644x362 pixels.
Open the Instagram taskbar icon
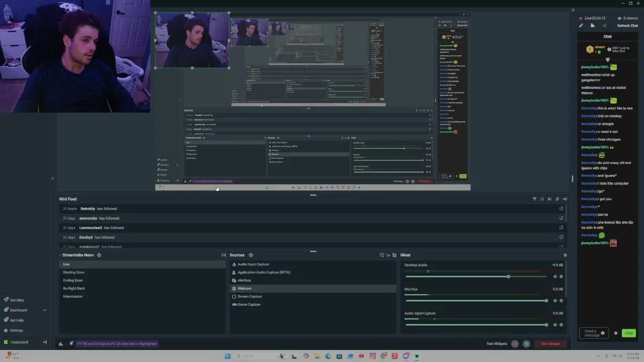pyautogui.click(x=372, y=356)
